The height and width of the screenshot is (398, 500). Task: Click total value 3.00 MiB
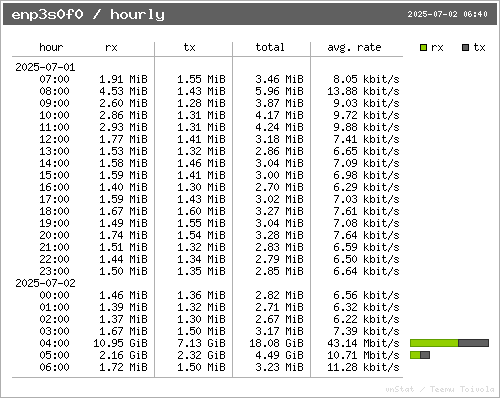point(279,175)
